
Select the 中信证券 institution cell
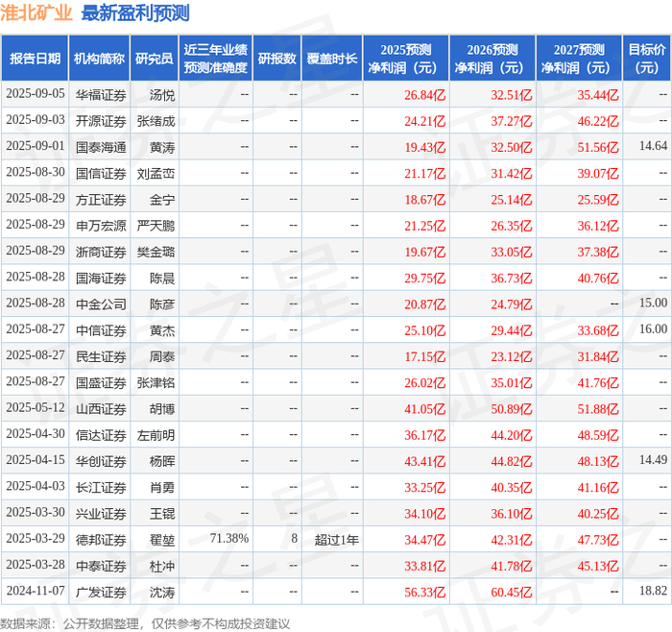point(101,330)
